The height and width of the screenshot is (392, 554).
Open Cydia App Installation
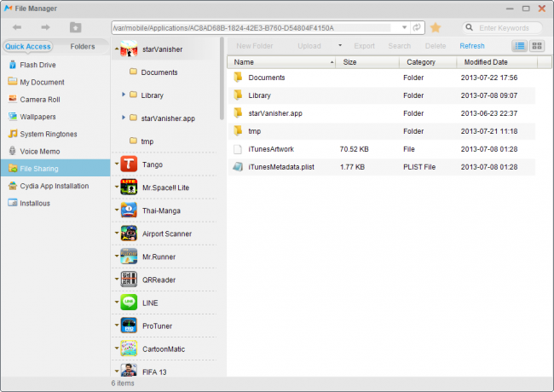click(x=49, y=186)
